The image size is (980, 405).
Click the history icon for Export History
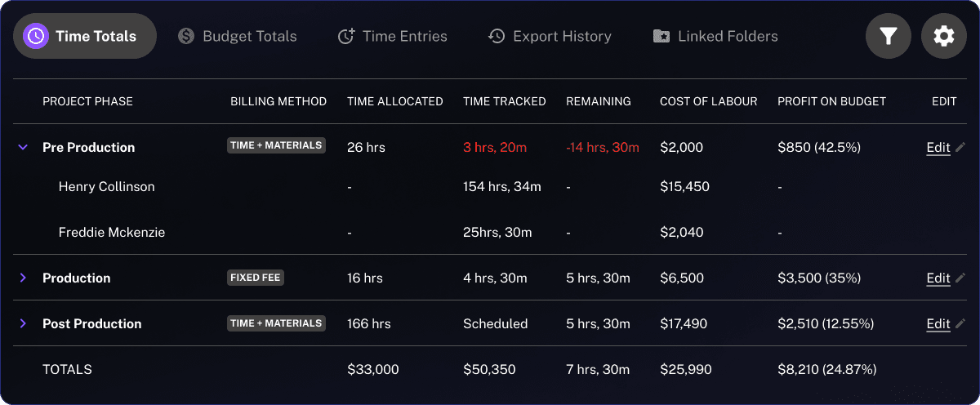point(497,36)
